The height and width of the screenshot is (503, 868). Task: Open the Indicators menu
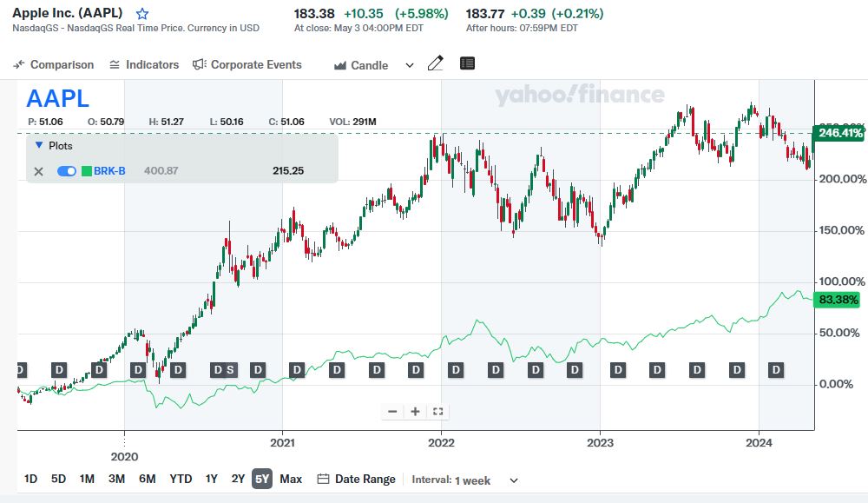click(x=144, y=65)
